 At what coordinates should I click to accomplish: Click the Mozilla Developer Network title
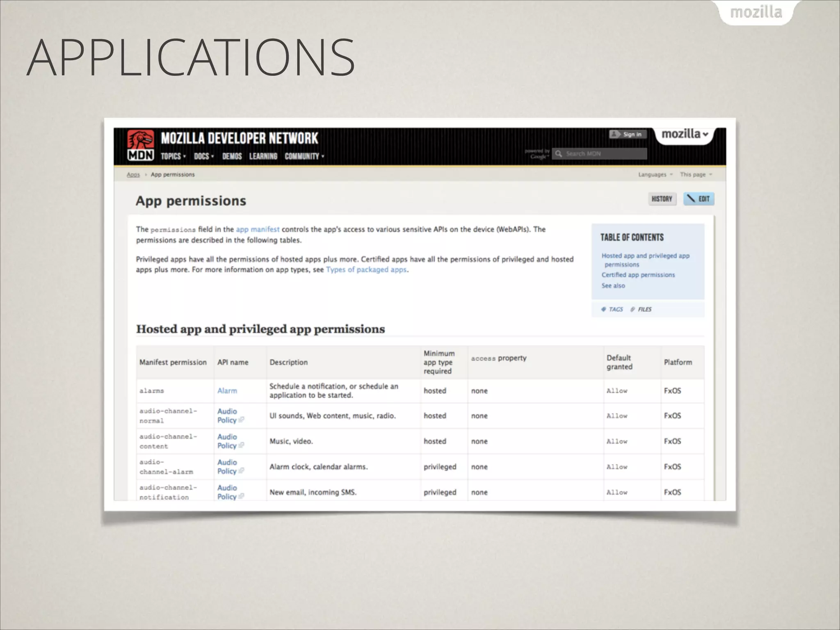pyautogui.click(x=240, y=138)
